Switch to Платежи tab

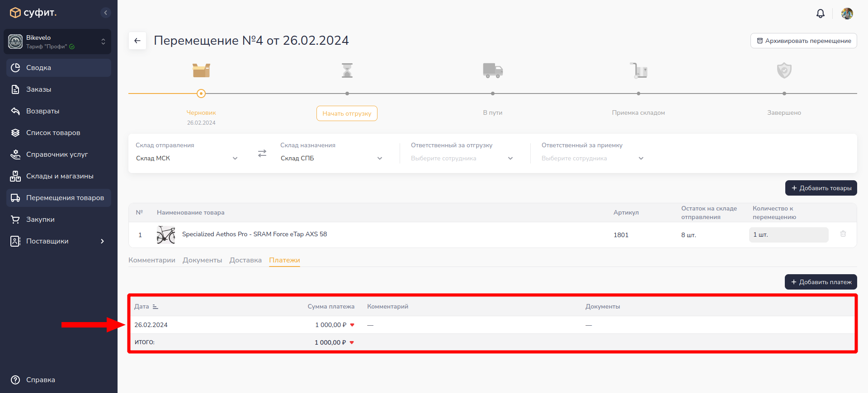click(x=284, y=260)
